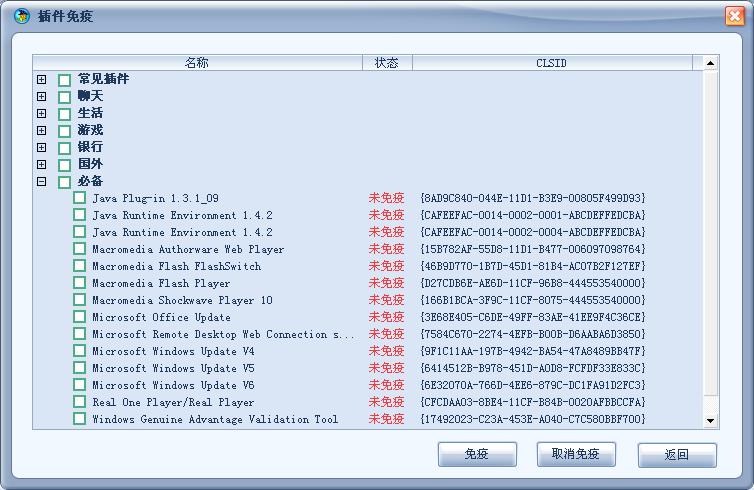The height and width of the screenshot is (490, 754).
Task: Select the 游戏 tree label
Action: 90,130
